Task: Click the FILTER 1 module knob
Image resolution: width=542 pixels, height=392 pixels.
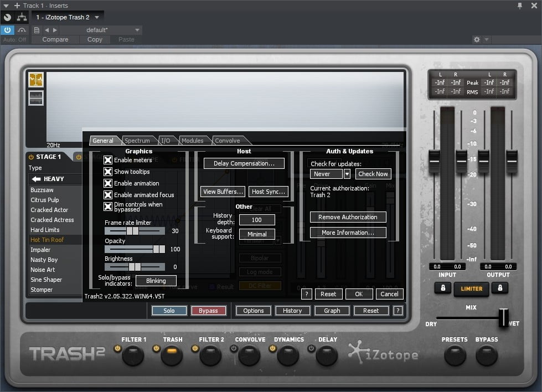Action: point(133,355)
